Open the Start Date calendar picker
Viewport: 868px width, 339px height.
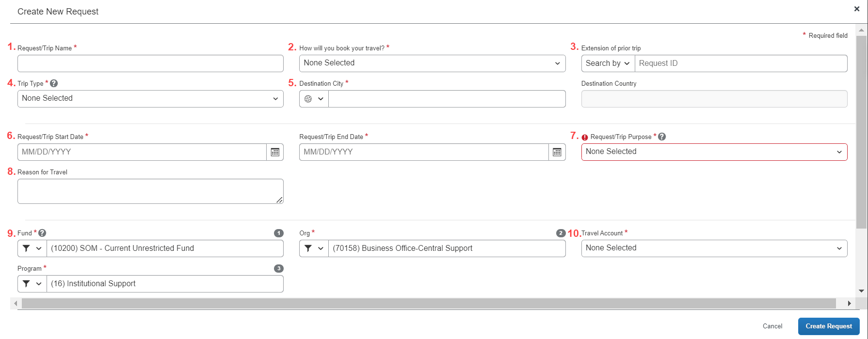point(275,152)
